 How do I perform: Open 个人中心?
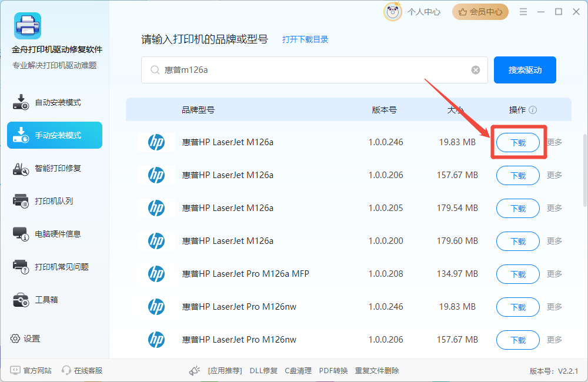click(x=424, y=12)
